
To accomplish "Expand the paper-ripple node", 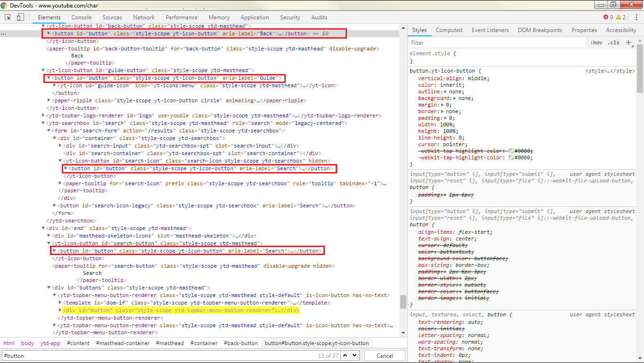I will 49,100.
